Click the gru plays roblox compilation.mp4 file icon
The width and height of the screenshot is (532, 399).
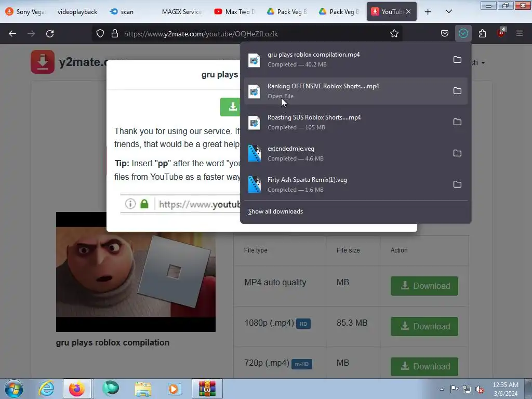[254, 60]
